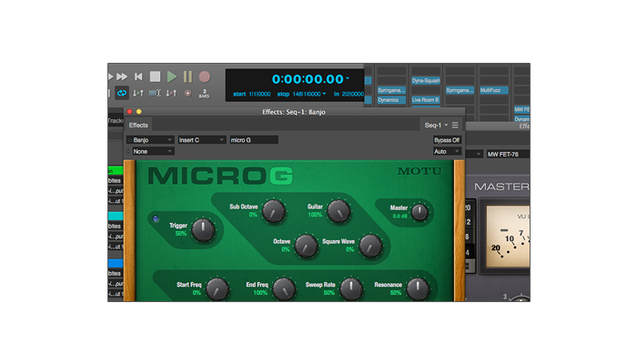The height and width of the screenshot is (364, 637).
Task: Click the Sweep Rate knob
Action: [351, 288]
